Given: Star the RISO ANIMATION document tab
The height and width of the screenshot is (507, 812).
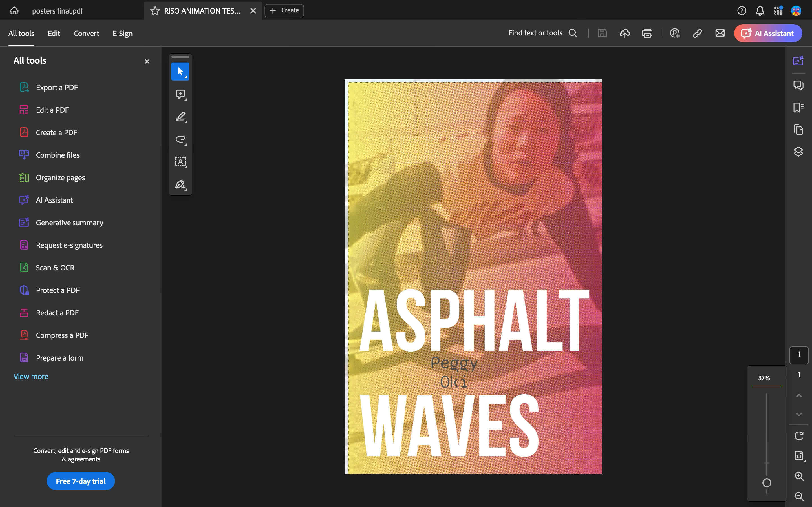Looking at the screenshot, I should (155, 11).
